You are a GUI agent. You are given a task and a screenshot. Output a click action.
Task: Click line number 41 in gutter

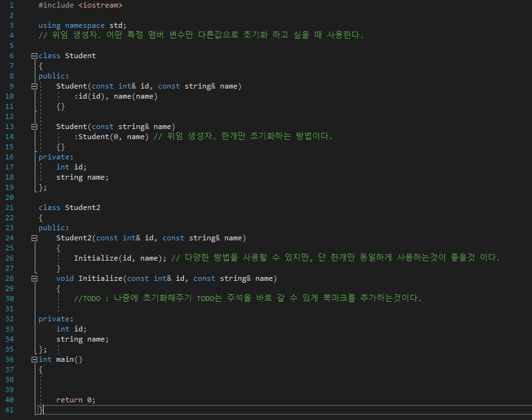tap(9, 410)
